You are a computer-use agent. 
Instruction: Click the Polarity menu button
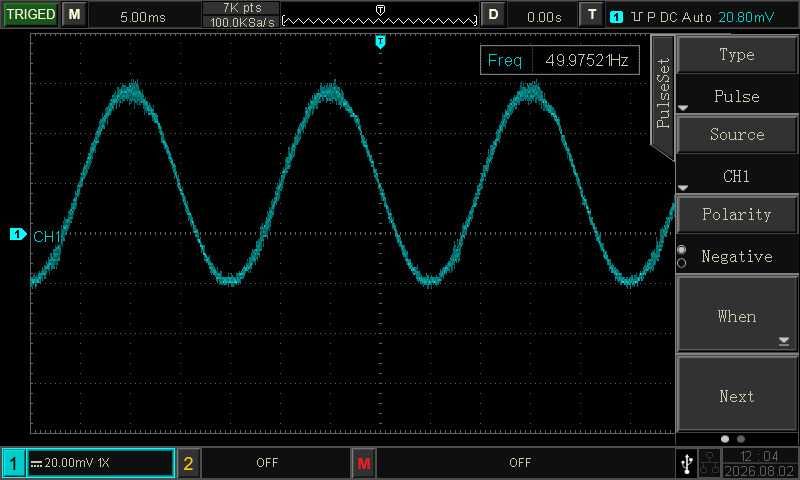tap(737, 214)
